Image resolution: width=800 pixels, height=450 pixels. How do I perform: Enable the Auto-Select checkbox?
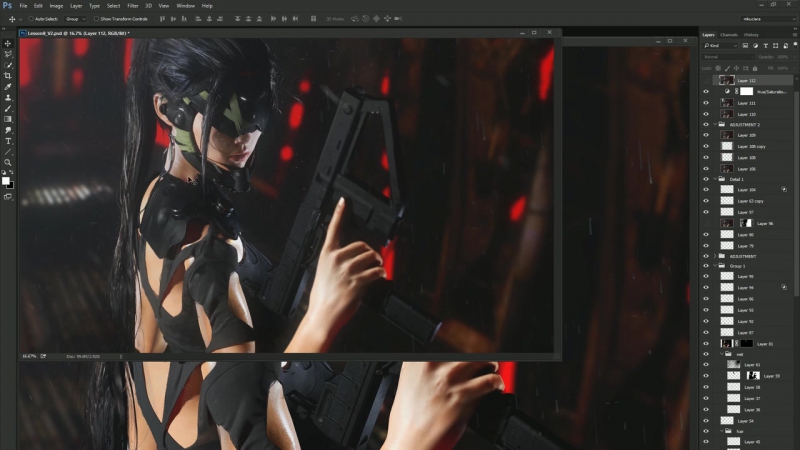[31, 19]
